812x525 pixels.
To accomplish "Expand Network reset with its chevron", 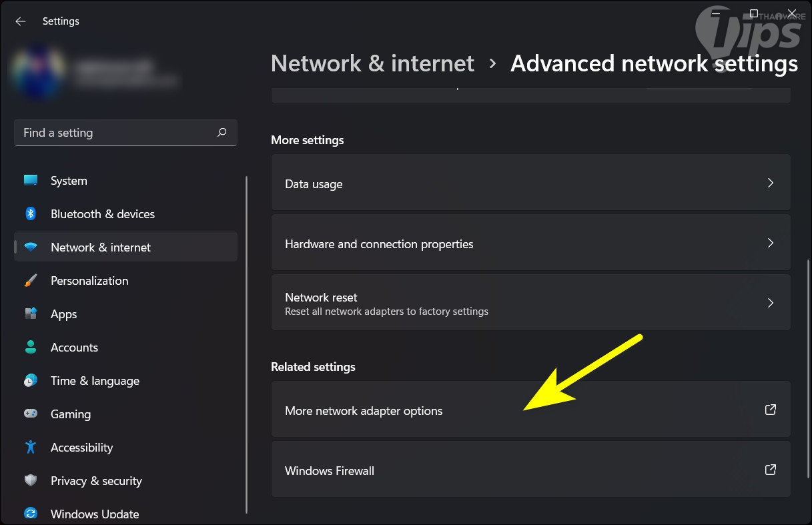I will point(771,303).
